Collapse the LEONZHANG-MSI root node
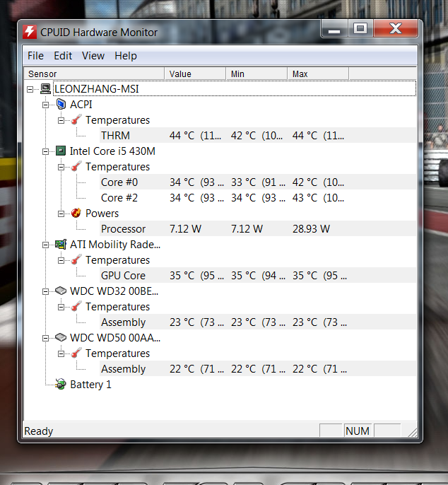Screen dimensions: 448x485 [x=30, y=89]
